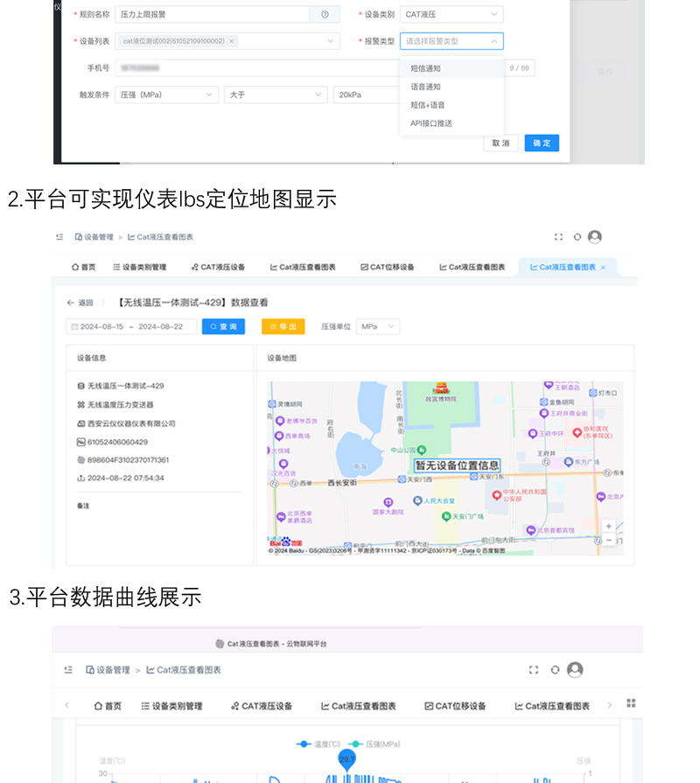The height and width of the screenshot is (783, 700).
Task: Click the blue 查询 button
Action: click(223, 326)
